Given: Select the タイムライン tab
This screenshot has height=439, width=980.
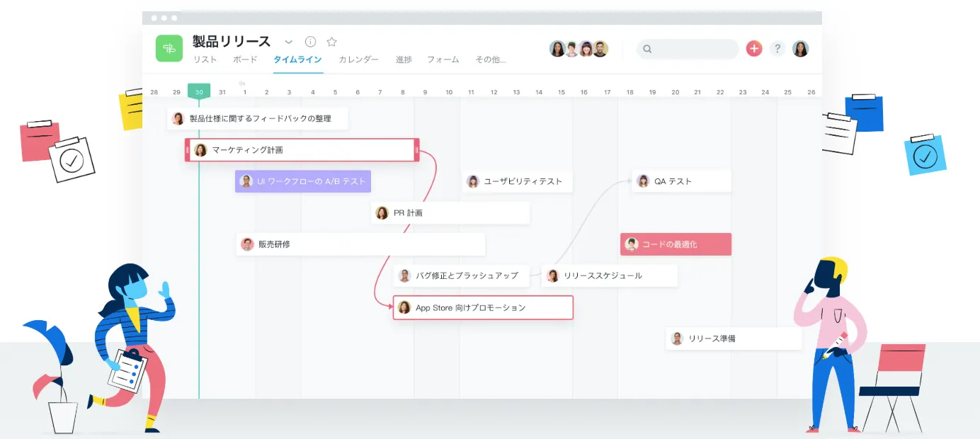Looking at the screenshot, I should pos(298,59).
